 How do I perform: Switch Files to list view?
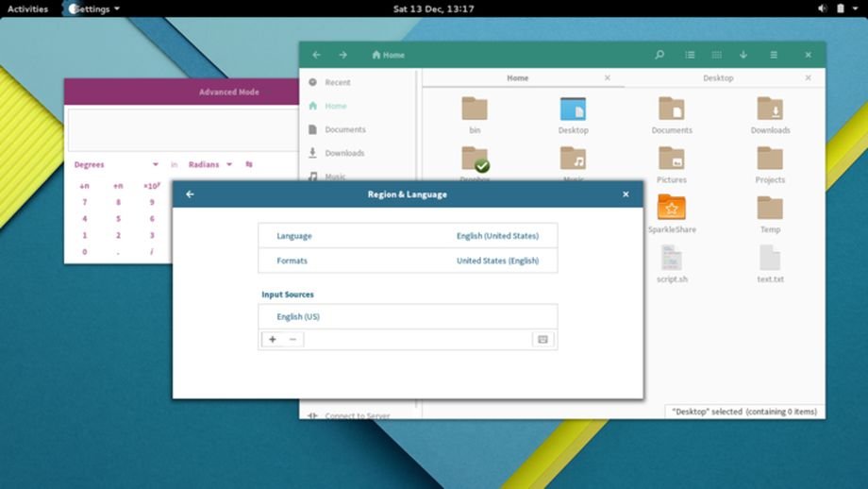(x=690, y=55)
